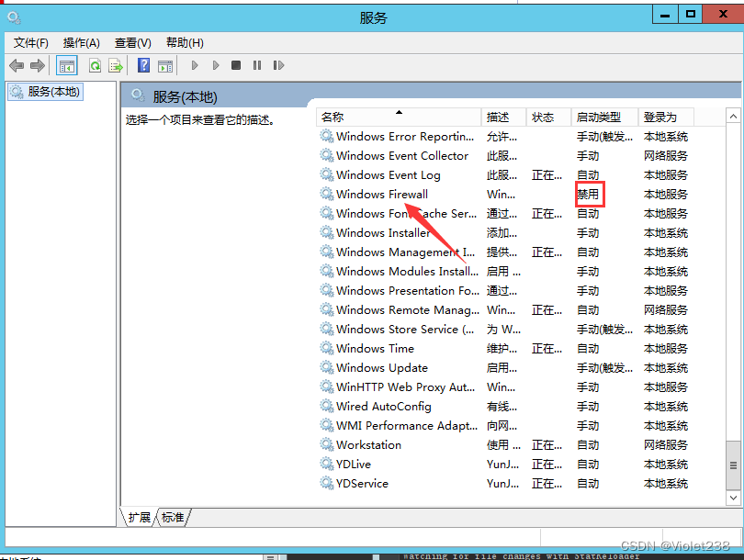The width and height of the screenshot is (744, 560).
Task: Pause service icon in toolbar
Action: click(x=257, y=65)
